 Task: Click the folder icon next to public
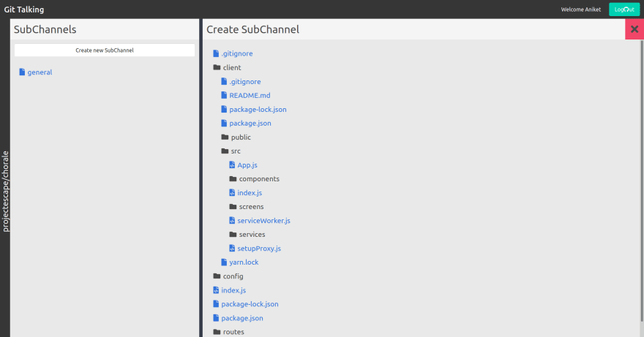pos(225,137)
